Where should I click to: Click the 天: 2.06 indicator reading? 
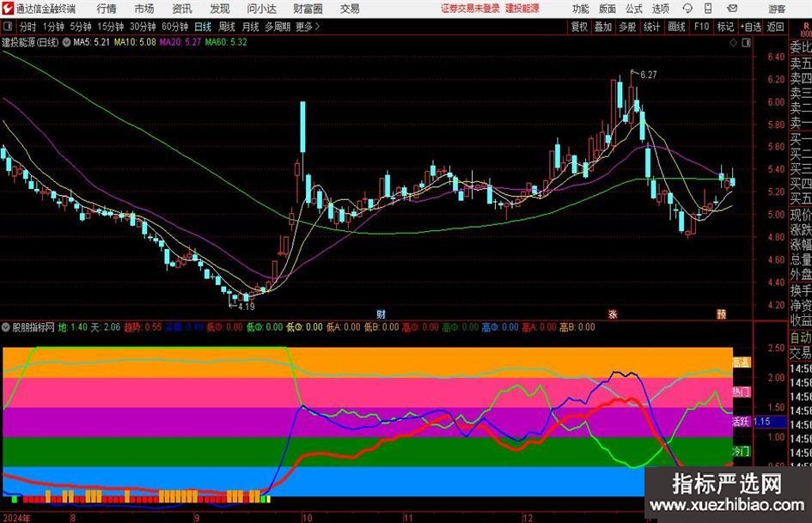pos(106,327)
